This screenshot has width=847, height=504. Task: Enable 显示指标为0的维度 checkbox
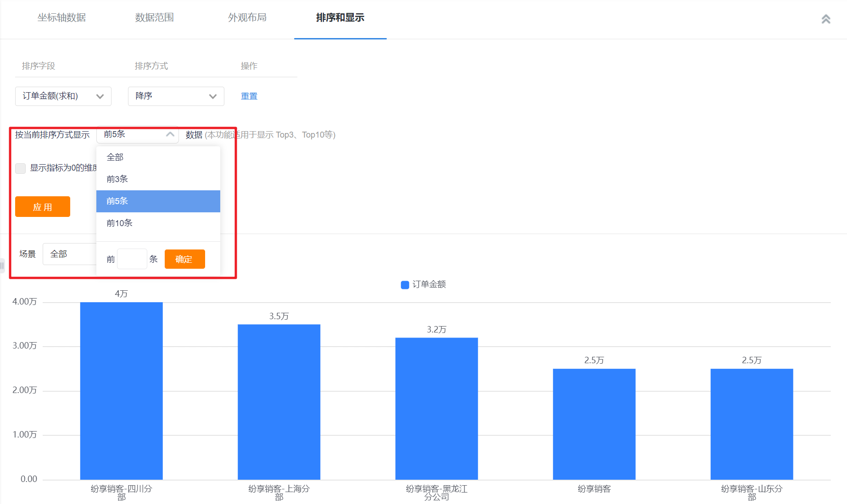[21, 168]
